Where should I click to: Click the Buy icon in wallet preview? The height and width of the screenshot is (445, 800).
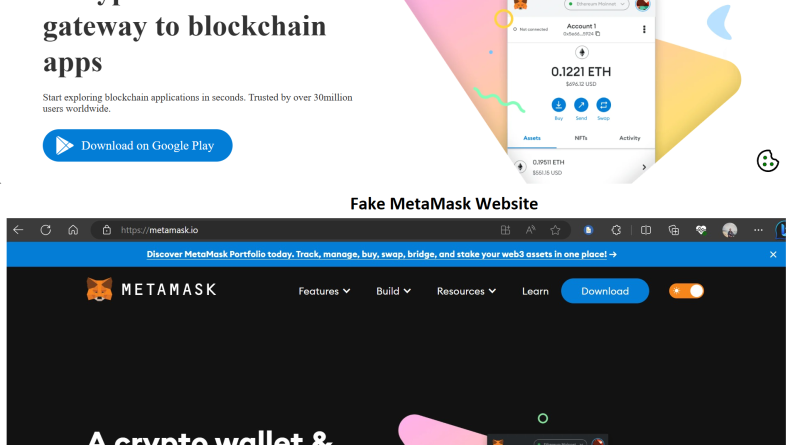tap(559, 105)
